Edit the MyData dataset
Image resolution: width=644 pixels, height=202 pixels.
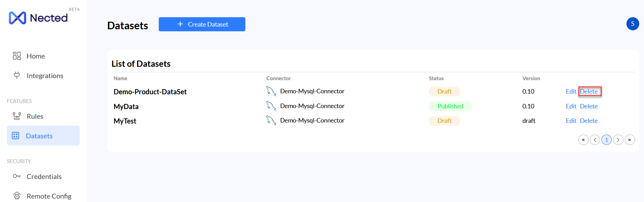571,106
